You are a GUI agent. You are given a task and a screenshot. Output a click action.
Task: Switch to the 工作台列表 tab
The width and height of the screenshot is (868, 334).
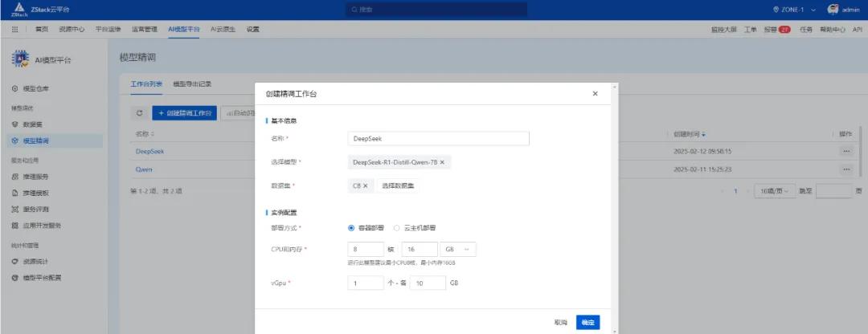(x=146, y=84)
